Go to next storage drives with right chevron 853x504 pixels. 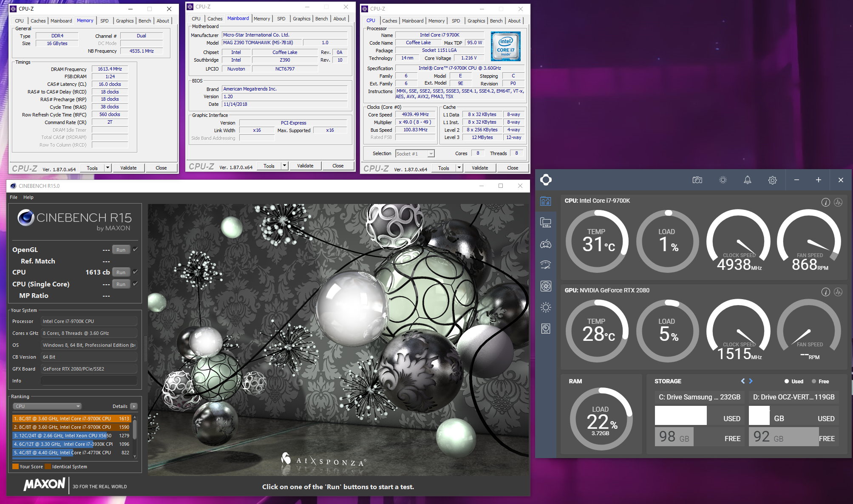point(751,381)
